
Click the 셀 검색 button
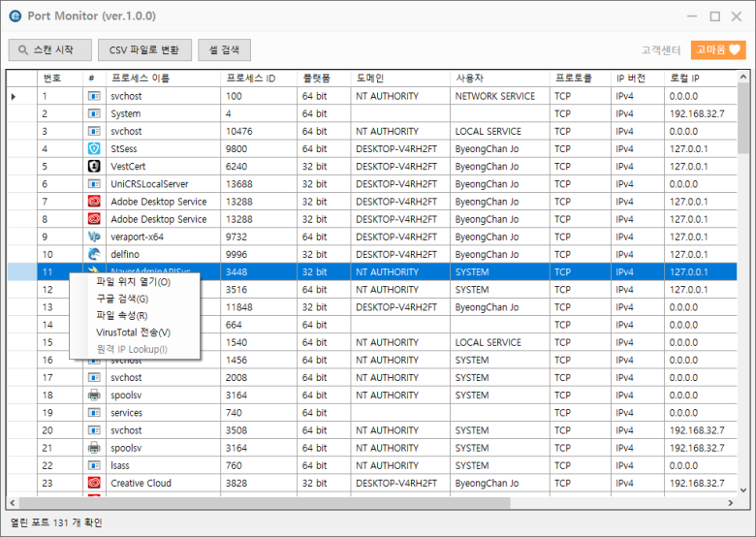pos(225,49)
